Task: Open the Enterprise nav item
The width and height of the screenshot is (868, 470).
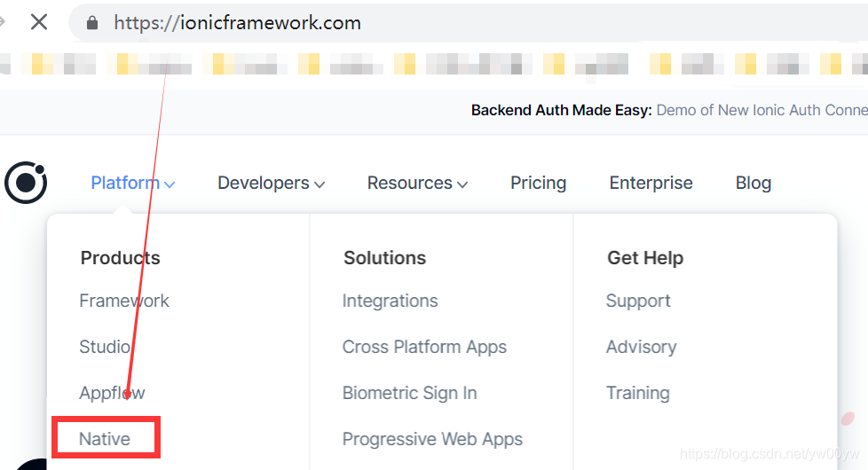Action: pos(651,183)
